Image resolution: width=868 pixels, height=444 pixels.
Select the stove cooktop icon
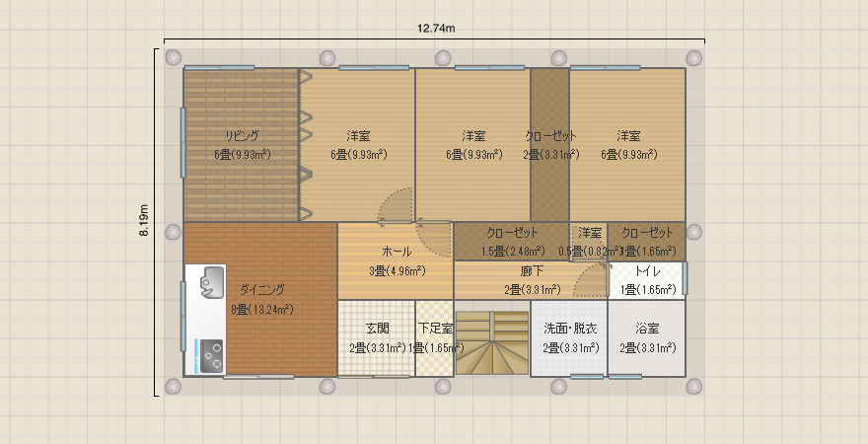212,356
